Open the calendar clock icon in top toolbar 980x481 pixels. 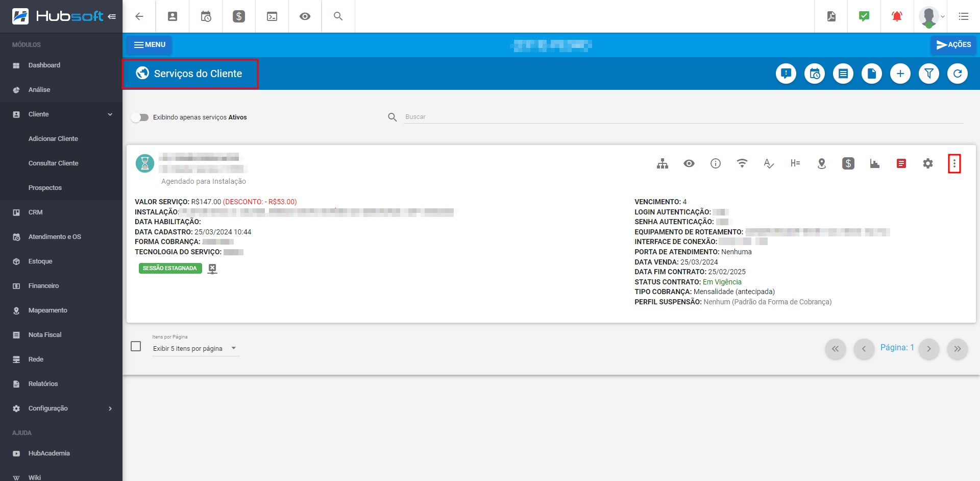[206, 16]
